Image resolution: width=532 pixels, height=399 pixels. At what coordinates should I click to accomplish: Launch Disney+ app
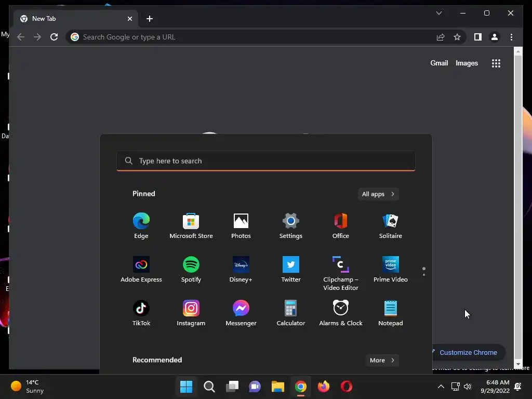coord(241,270)
